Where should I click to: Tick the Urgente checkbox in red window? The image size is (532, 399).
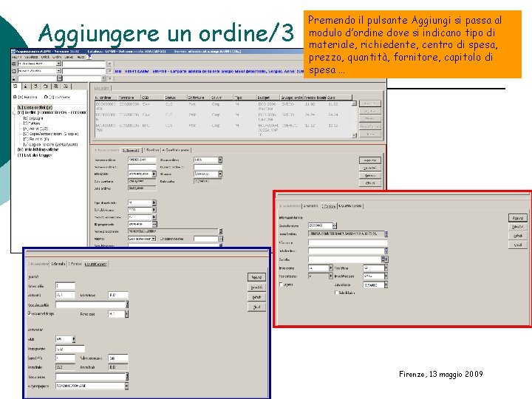pos(281,284)
